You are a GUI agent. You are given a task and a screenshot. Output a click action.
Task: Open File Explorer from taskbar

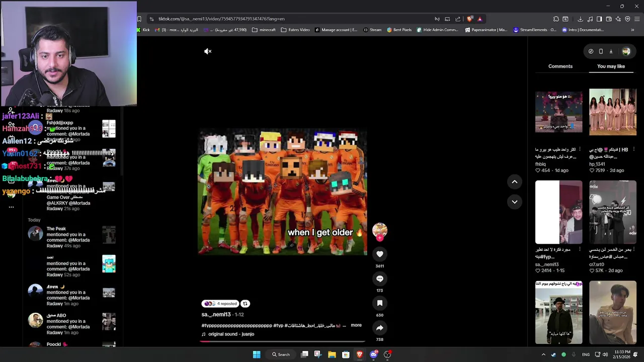point(332,354)
